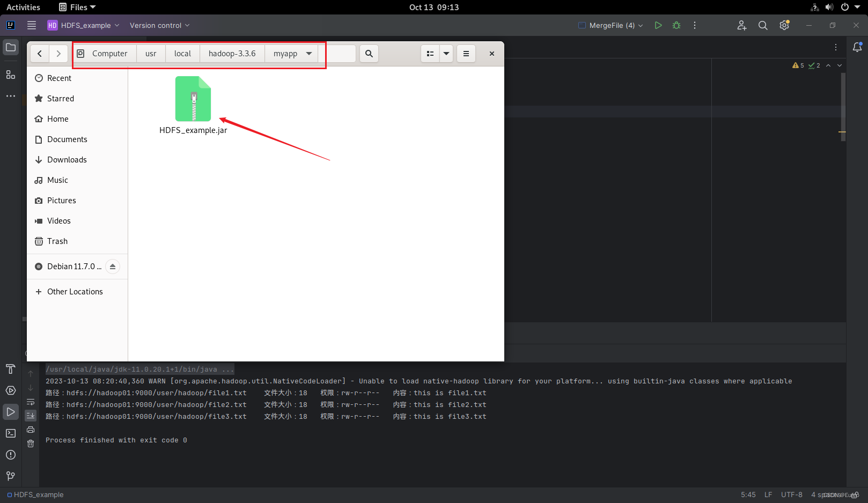The image size is (868, 503).
Task: Open the Terminal tool window icon
Action: [x=10, y=433]
